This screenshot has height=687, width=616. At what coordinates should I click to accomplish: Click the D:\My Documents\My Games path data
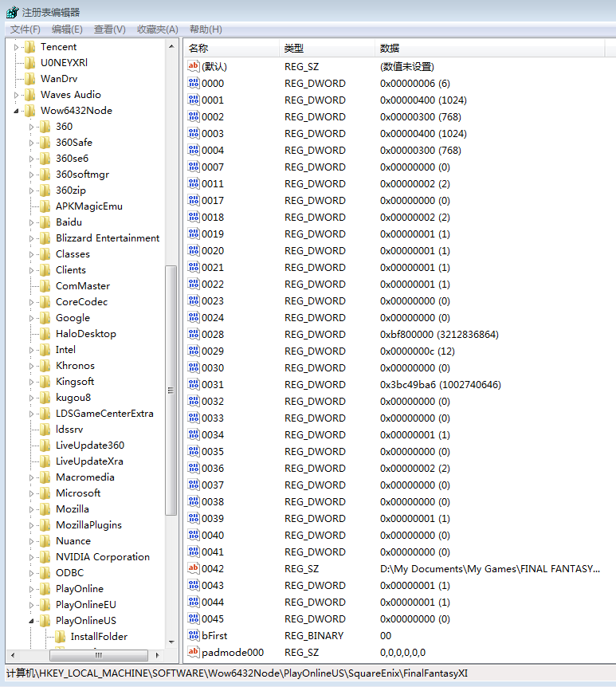(490, 569)
